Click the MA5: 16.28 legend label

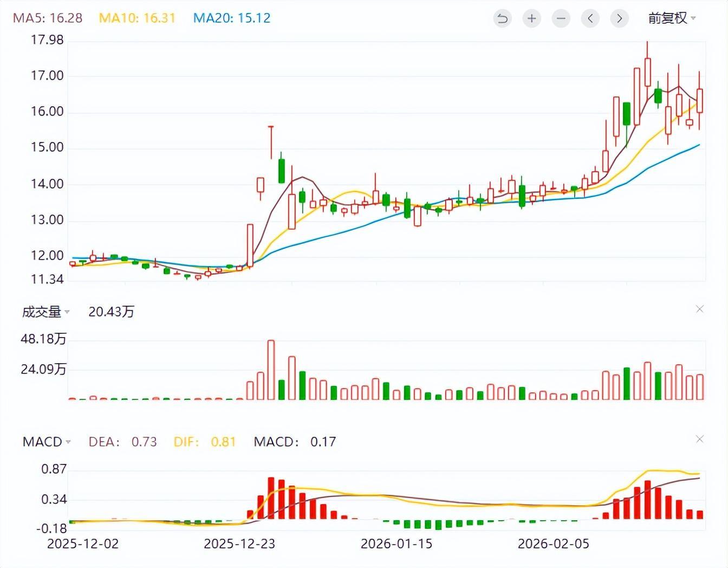48,18
